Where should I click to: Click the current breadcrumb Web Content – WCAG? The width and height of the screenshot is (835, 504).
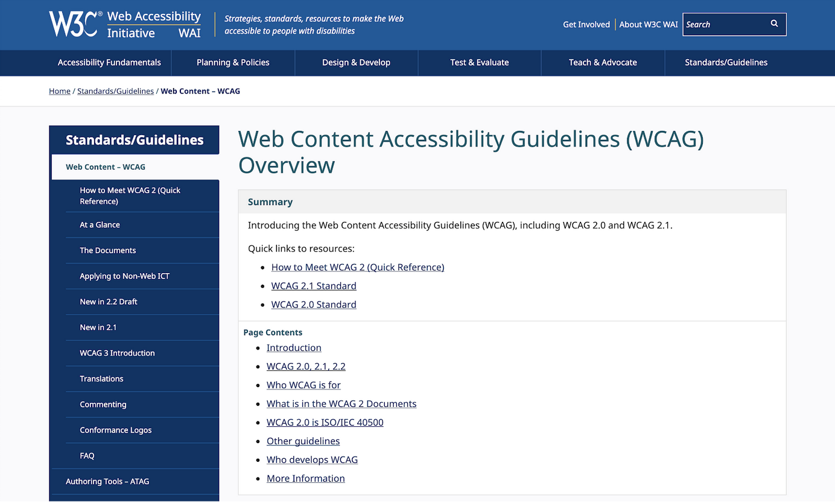[x=200, y=91]
